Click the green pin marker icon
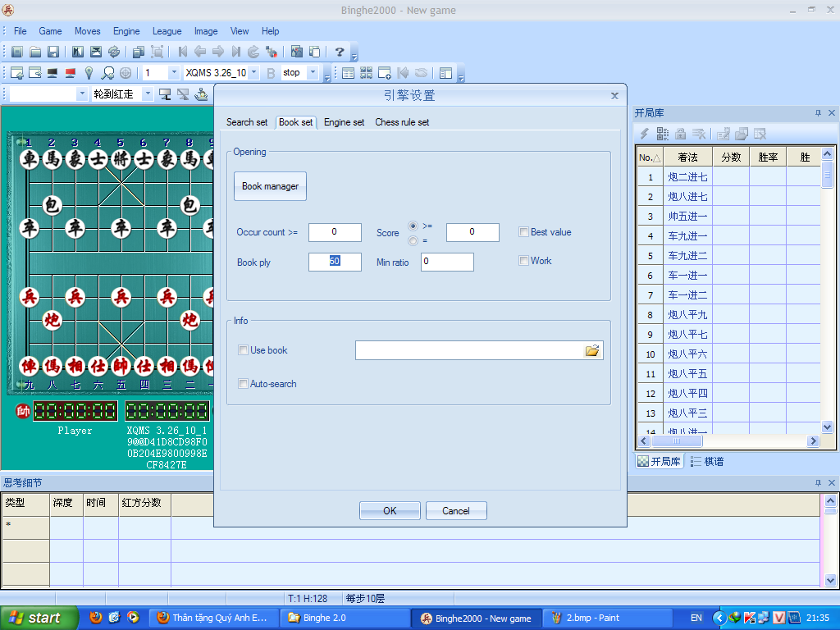Viewport: 840px width, 630px height. pos(89,73)
